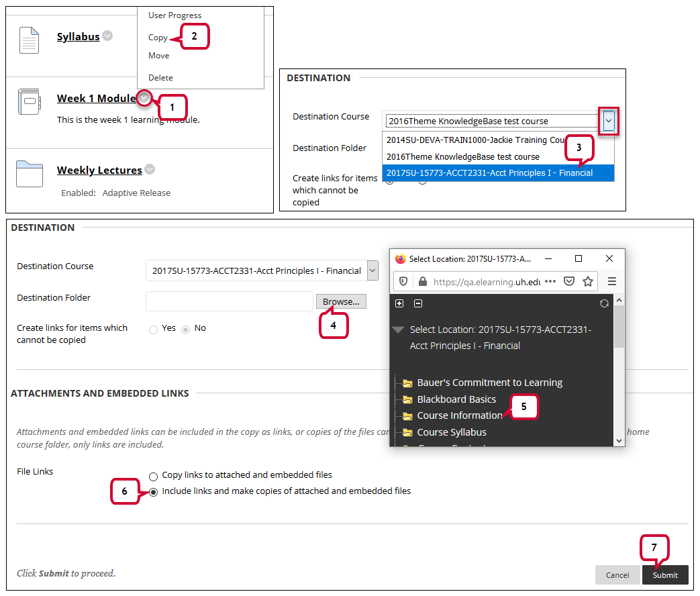Select Include links and make copies radio

[153, 493]
